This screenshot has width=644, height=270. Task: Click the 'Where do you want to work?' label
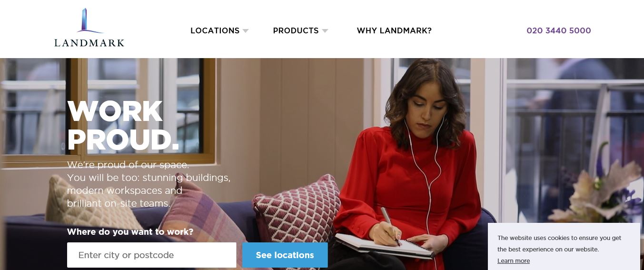pyautogui.click(x=130, y=232)
